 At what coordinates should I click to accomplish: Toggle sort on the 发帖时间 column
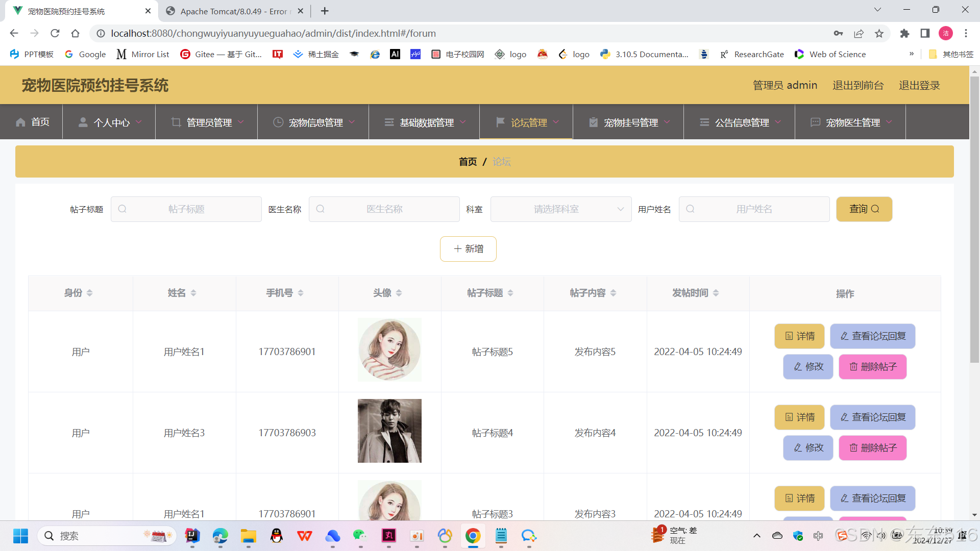[x=716, y=293]
